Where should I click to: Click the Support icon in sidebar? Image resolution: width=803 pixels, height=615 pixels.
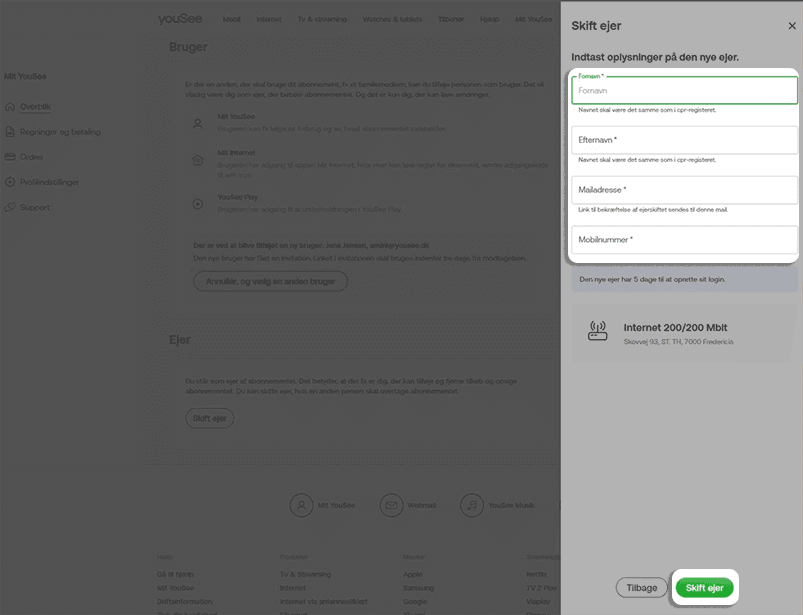point(10,207)
